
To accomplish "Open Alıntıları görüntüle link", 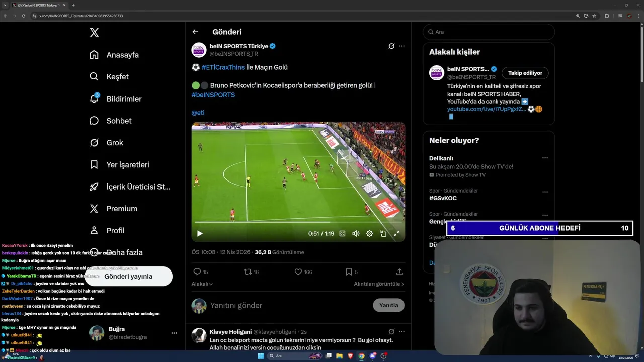I will [x=379, y=284].
